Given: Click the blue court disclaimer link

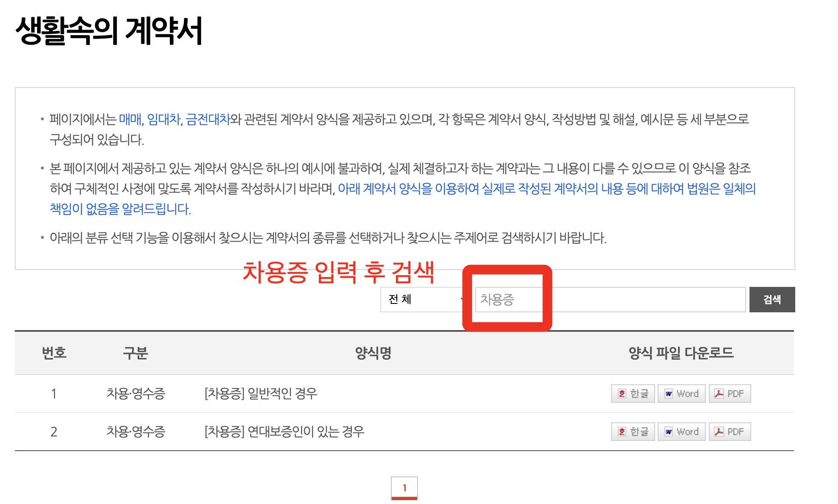Looking at the screenshot, I should [x=508, y=190].
